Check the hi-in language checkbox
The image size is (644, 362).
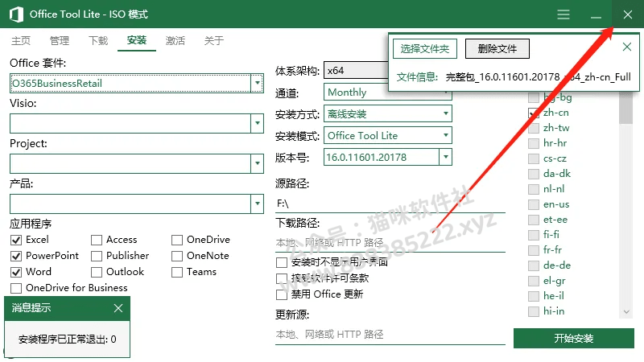click(534, 311)
